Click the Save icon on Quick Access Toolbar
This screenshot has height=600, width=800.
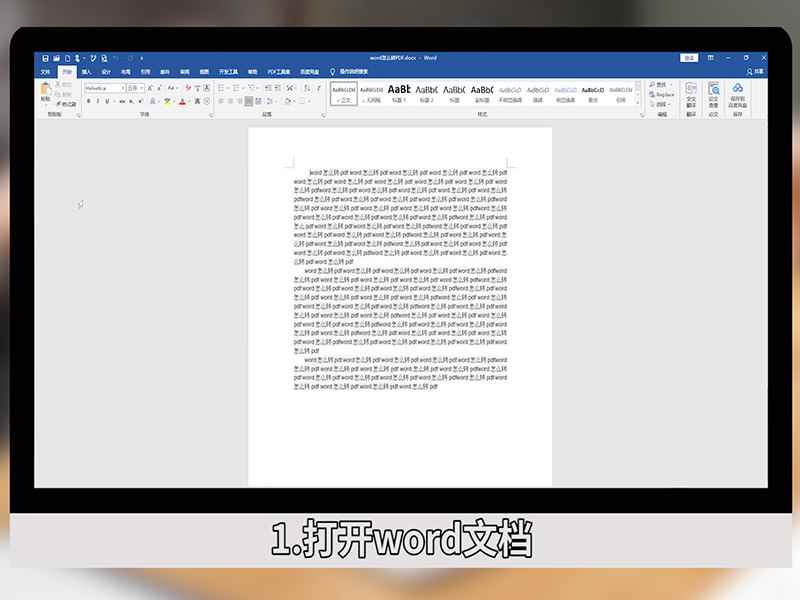pos(46,56)
